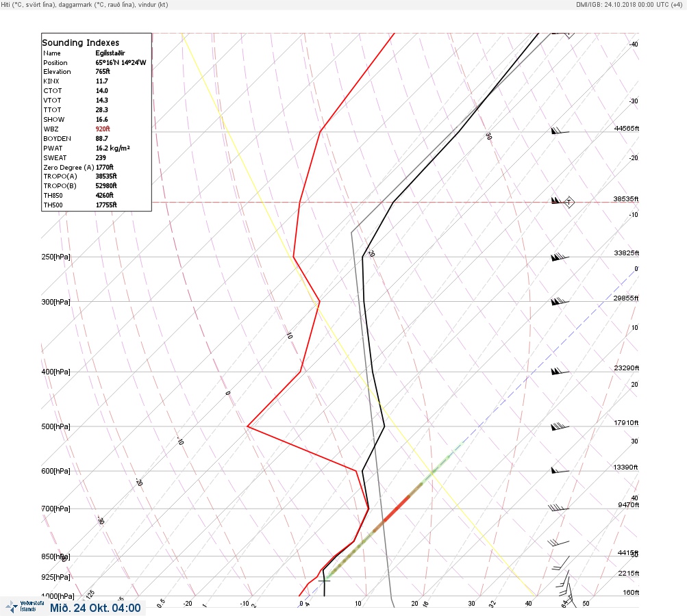Click the date stamp 'Mið. 24 Okt. 04:00'
687x616 pixels.
(x=95, y=608)
